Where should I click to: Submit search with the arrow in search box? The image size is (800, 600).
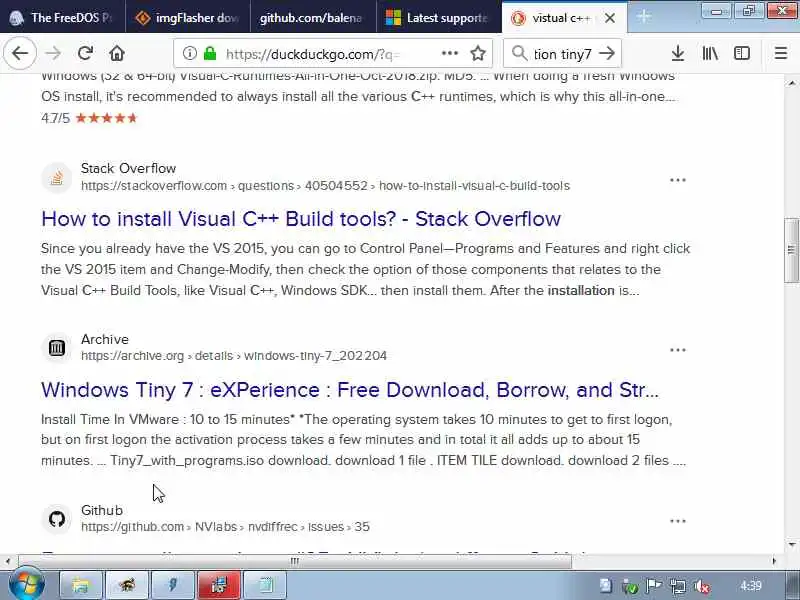click(x=607, y=53)
